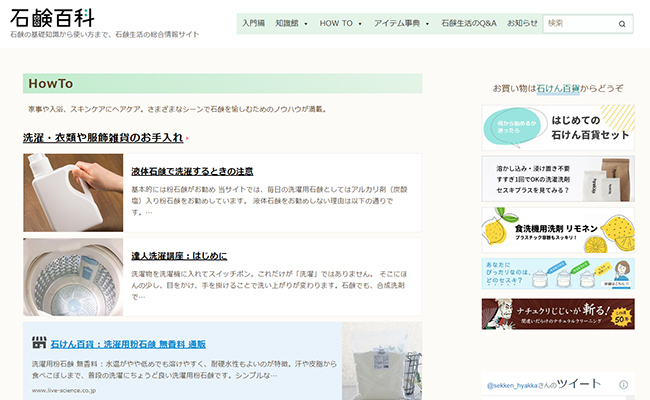
Task: Open the はじめての石けん百貨セット banner
Action: coord(558,128)
